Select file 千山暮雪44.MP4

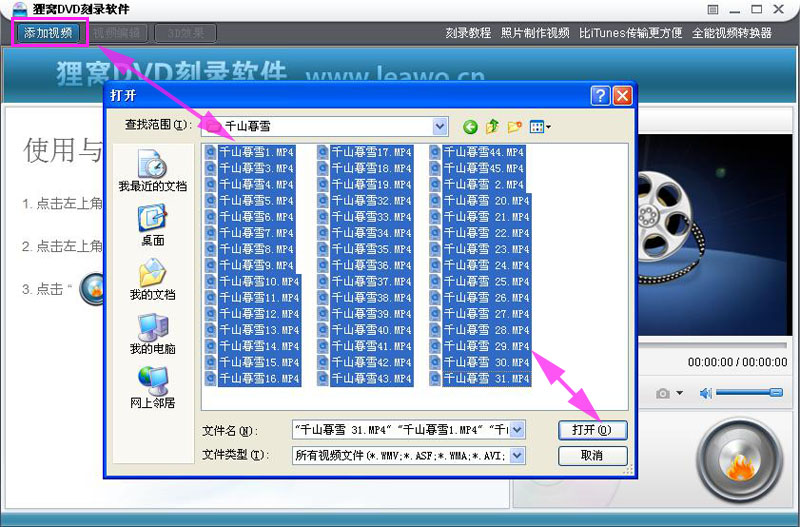click(484, 152)
